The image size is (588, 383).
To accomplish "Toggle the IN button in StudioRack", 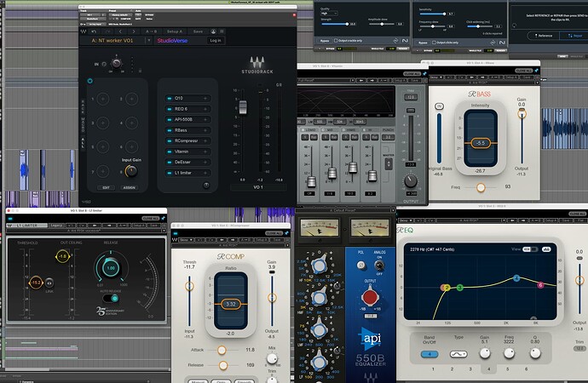I will [x=104, y=64].
